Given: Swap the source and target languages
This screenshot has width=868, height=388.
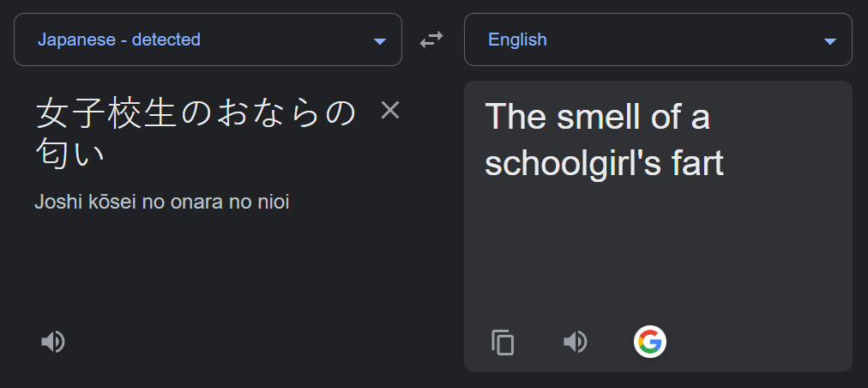Looking at the screenshot, I should coord(431,39).
